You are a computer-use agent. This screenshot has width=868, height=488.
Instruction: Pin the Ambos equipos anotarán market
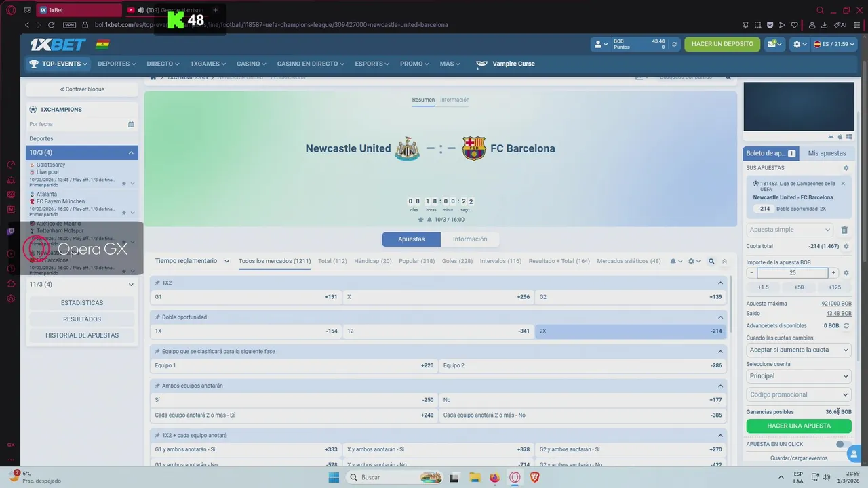157,386
